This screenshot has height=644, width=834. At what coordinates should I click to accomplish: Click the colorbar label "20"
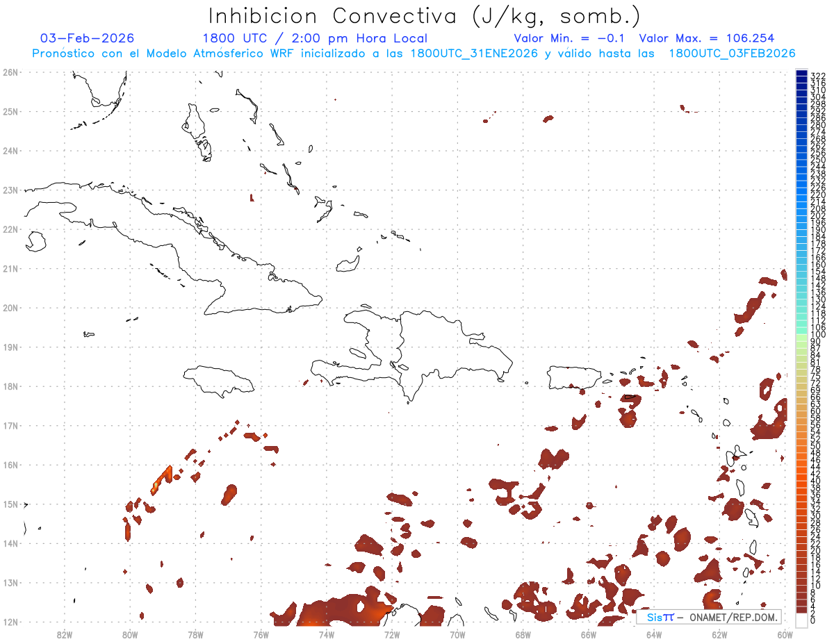[816, 551]
